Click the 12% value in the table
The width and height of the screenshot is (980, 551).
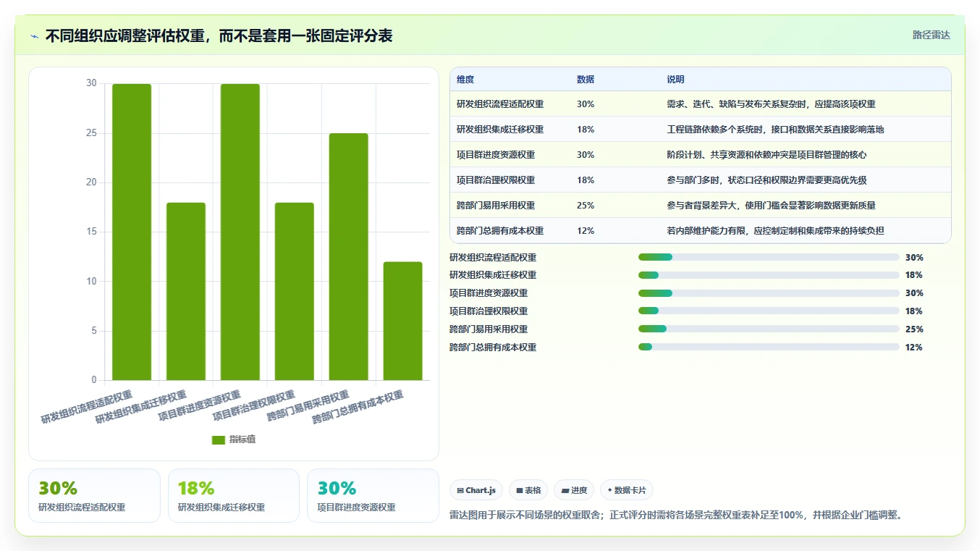(586, 231)
